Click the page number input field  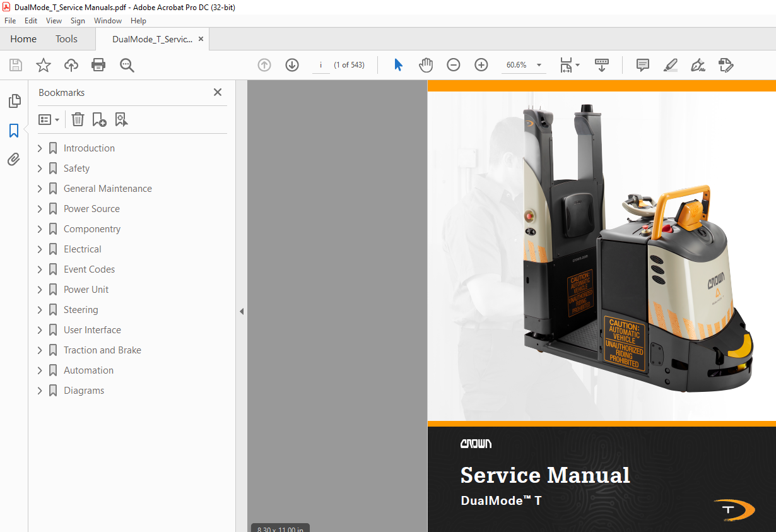320,65
